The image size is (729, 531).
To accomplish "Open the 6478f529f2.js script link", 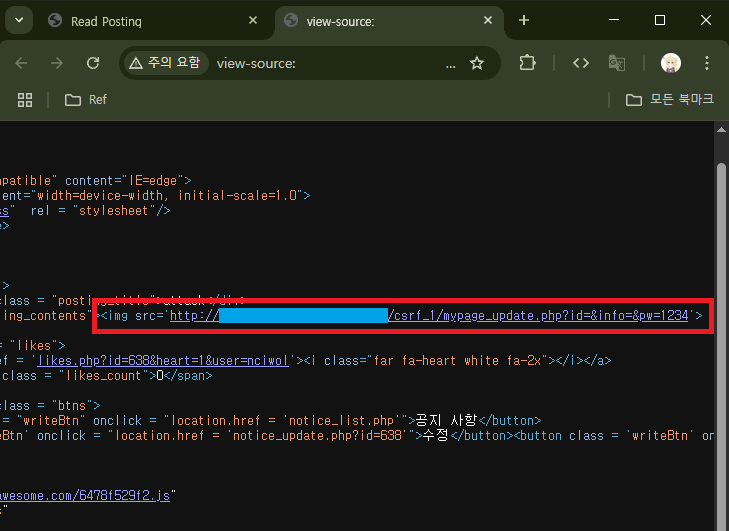I will pyautogui.click(x=85, y=496).
